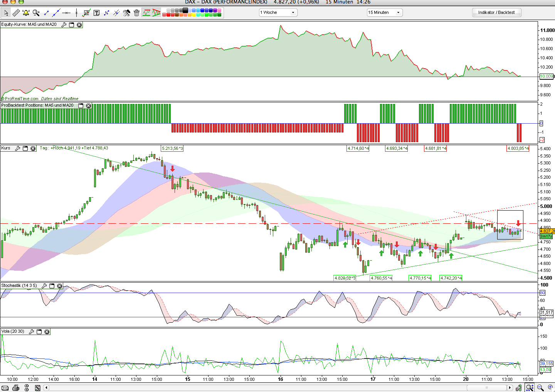Click the trade label '4.693,34 *4'
Viewport: 555px width, 392px height.
coord(397,148)
